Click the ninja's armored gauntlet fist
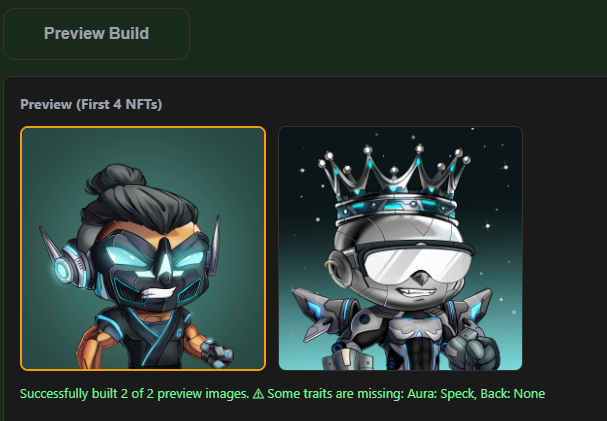Image resolution: width=607 pixels, height=421 pixels. [x=218, y=353]
